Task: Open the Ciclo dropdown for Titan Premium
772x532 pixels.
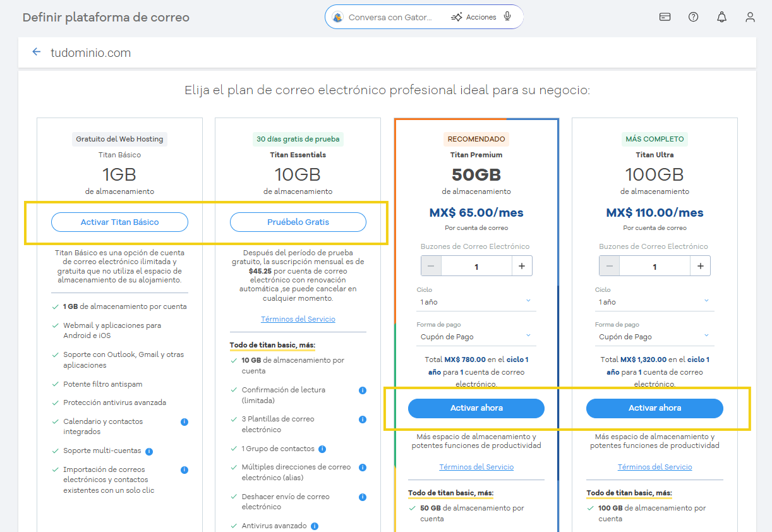Action: click(x=476, y=302)
